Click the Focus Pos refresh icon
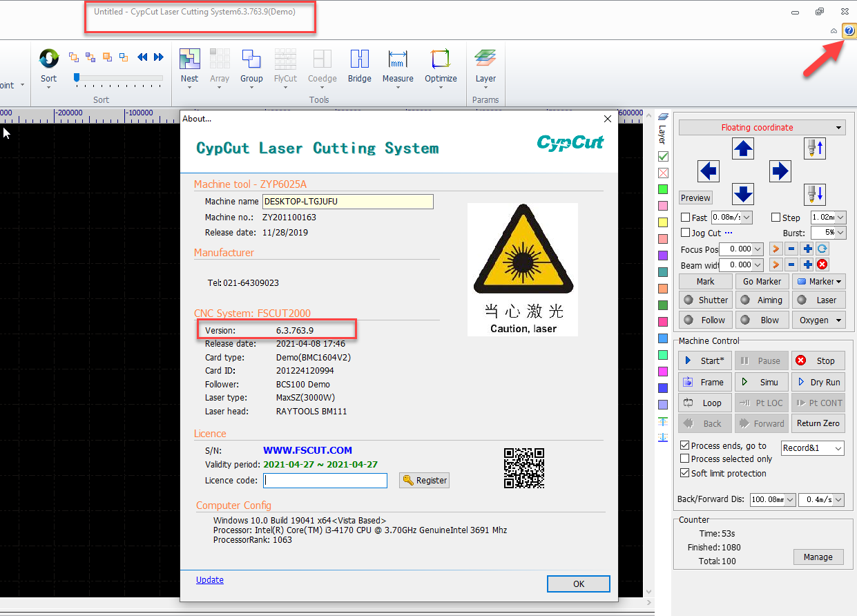 [x=822, y=249]
